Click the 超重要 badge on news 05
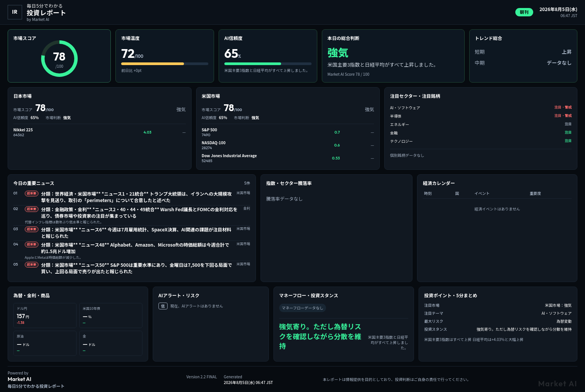The width and height of the screenshot is (585, 392). click(32, 265)
